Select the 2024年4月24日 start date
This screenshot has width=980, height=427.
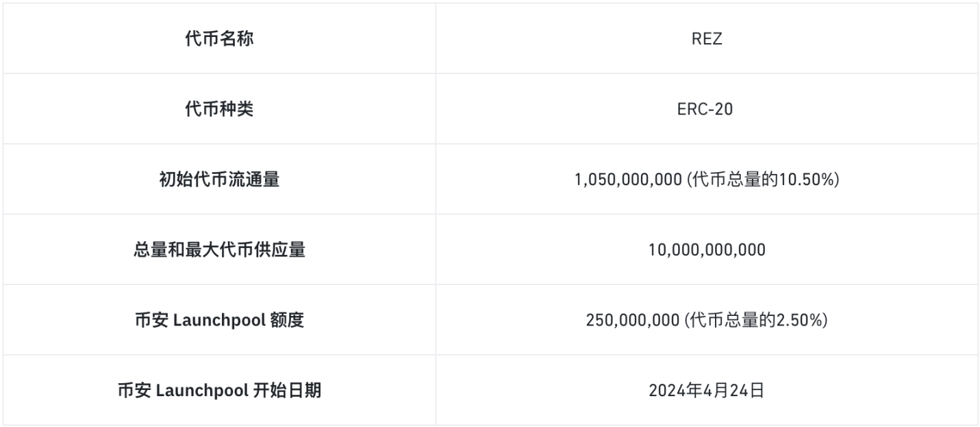click(x=707, y=391)
